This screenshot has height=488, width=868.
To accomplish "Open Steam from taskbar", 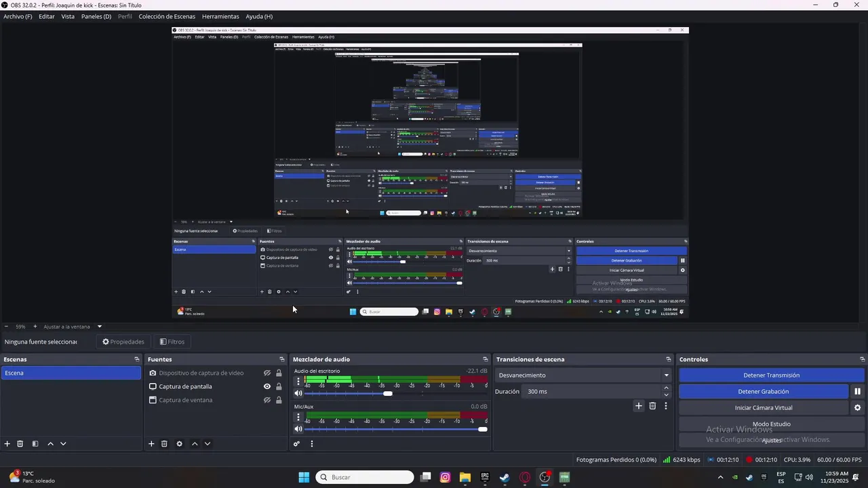I will pyautogui.click(x=505, y=477).
